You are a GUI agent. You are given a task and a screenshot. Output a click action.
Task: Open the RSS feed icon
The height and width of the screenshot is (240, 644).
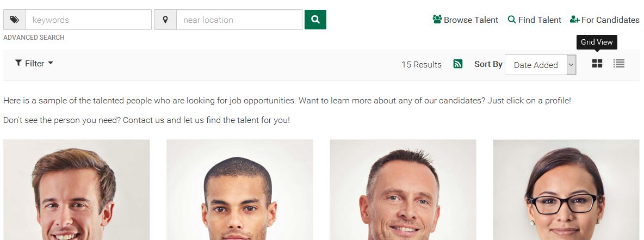pyautogui.click(x=458, y=64)
